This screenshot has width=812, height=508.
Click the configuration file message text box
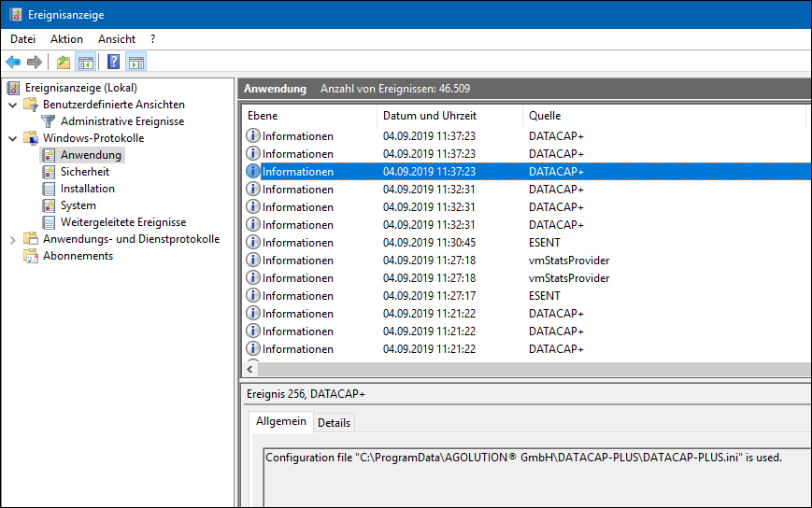tap(537, 477)
